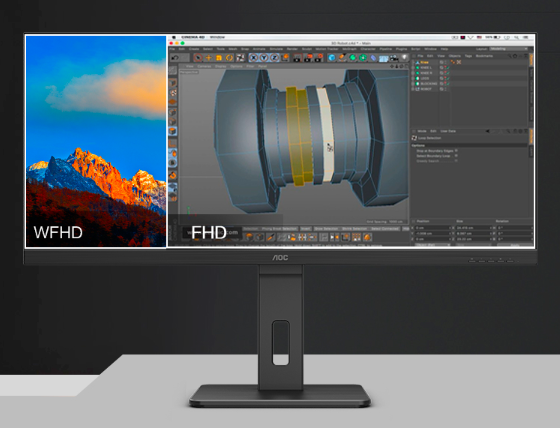
Task: Select the Live Selection tool
Action: (x=198, y=58)
